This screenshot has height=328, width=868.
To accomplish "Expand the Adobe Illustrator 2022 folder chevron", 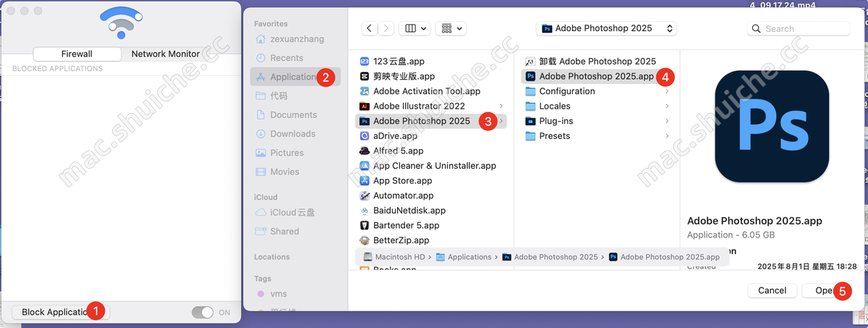I will tap(501, 106).
